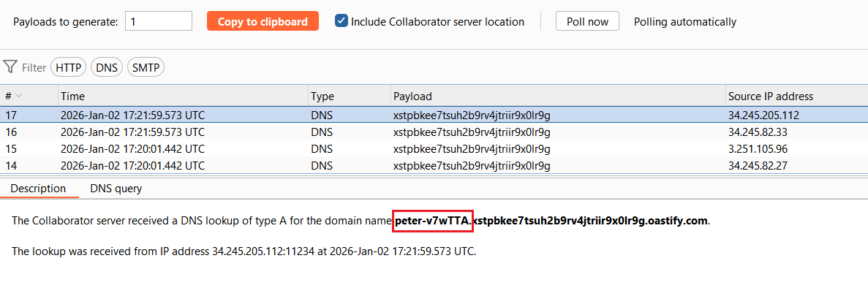Select interaction row number 16
The image size is (868, 288).
pos(434,132)
